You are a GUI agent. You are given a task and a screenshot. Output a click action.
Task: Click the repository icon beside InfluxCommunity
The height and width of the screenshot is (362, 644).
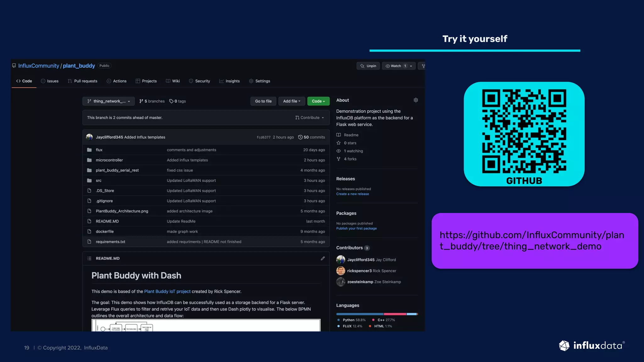[14, 66]
